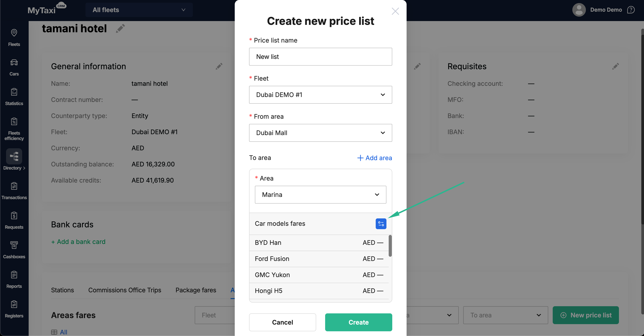Switch to the Package fares tab

coord(196,290)
